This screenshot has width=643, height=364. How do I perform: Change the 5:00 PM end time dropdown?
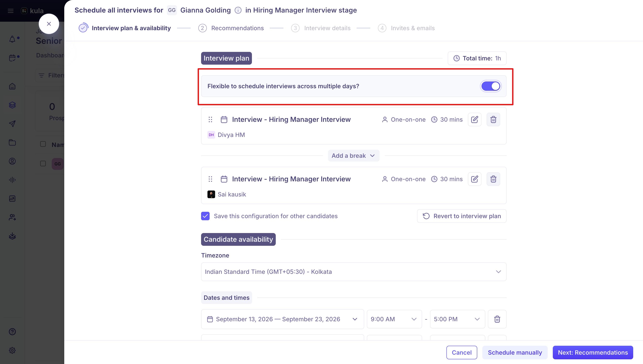pyautogui.click(x=457, y=319)
